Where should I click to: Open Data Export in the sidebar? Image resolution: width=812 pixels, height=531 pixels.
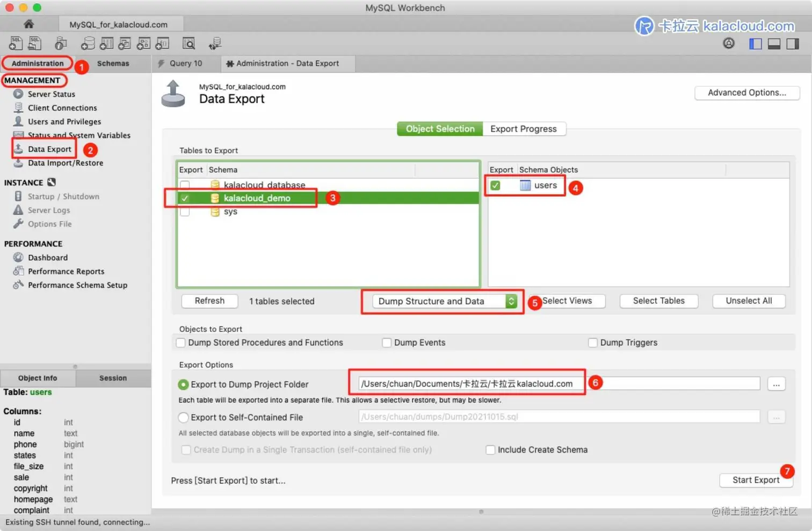[x=49, y=149]
